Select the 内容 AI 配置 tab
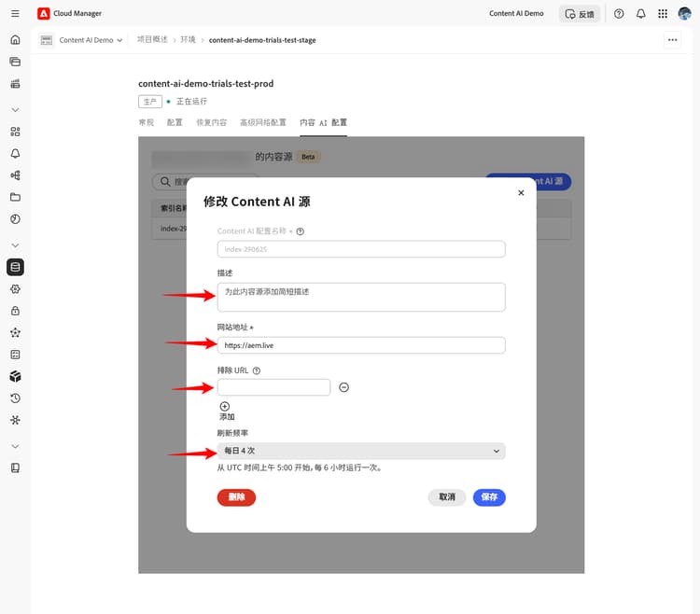The height and width of the screenshot is (614, 700). (323, 123)
